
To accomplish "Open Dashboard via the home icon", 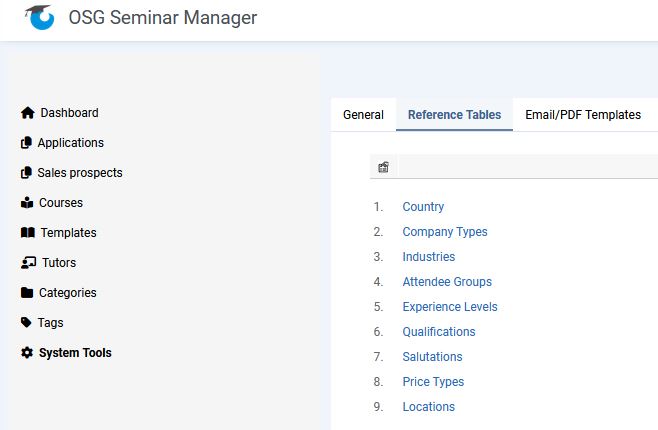I will [28, 113].
